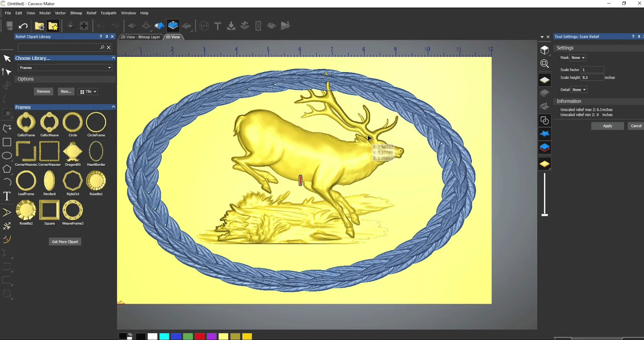Open the Detail dropdown
This screenshot has height=340, width=644.
pyautogui.click(x=579, y=90)
